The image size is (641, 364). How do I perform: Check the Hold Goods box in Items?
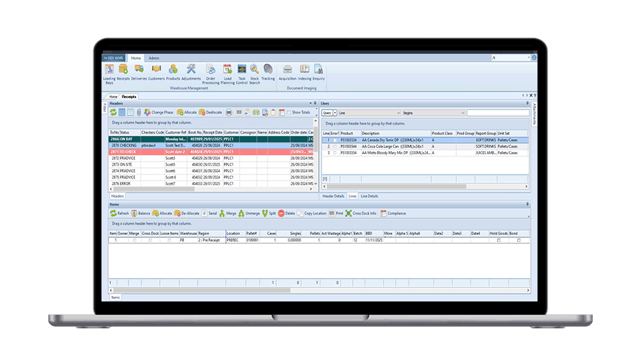[x=499, y=240]
